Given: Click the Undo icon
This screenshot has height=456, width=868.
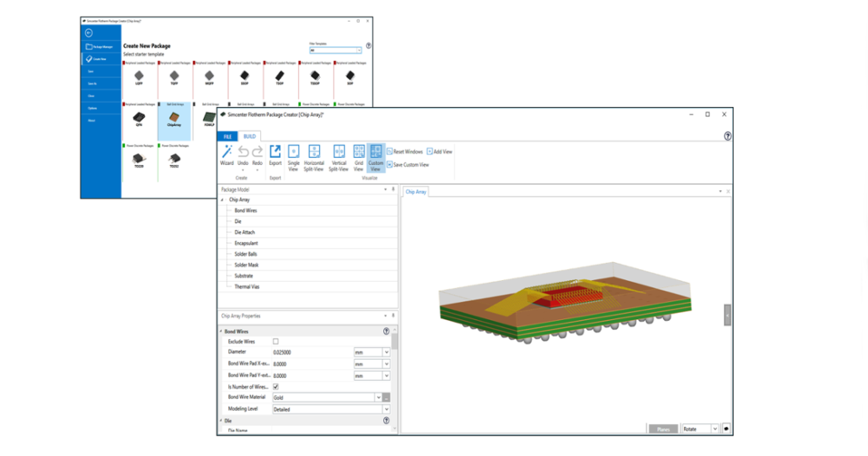Looking at the screenshot, I should click(243, 150).
